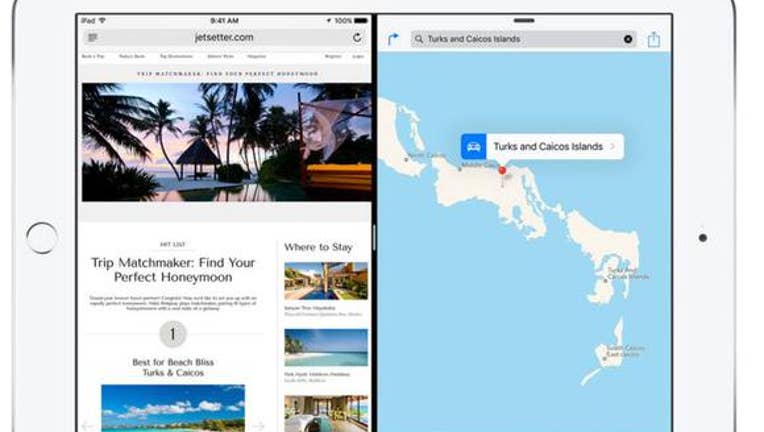The image size is (764, 432).
Task: Tap the top handle of Maps pane
Action: point(524,20)
